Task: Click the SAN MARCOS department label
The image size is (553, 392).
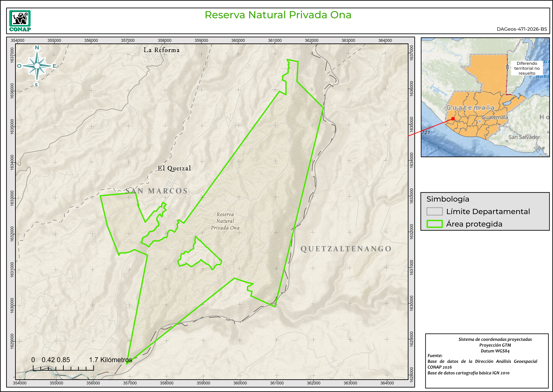Action: click(156, 191)
